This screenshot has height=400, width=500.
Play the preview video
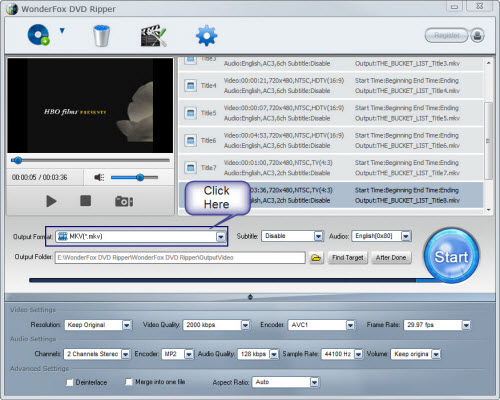(51, 201)
